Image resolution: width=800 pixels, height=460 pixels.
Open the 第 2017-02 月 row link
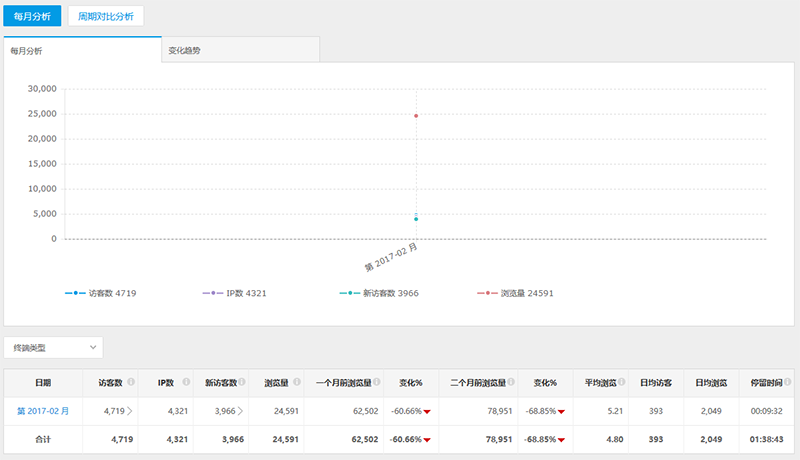tap(42, 410)
